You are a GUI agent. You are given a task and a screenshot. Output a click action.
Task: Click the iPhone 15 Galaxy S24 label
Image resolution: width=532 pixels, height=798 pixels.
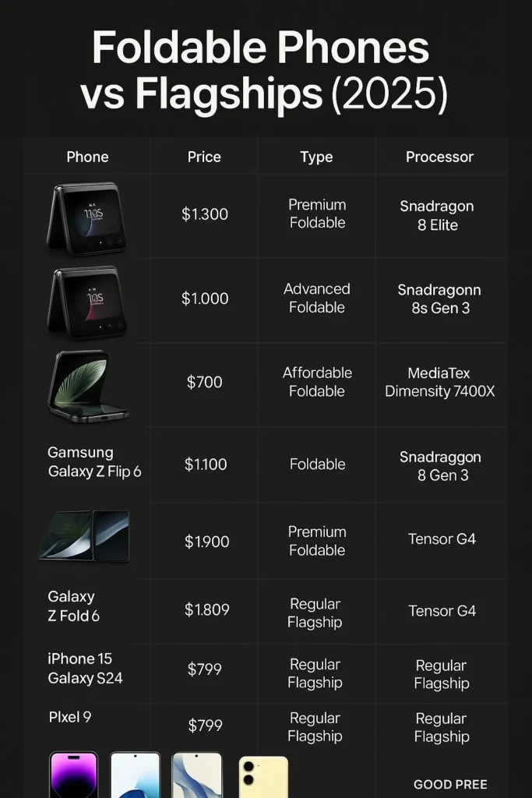pos(85,668)
